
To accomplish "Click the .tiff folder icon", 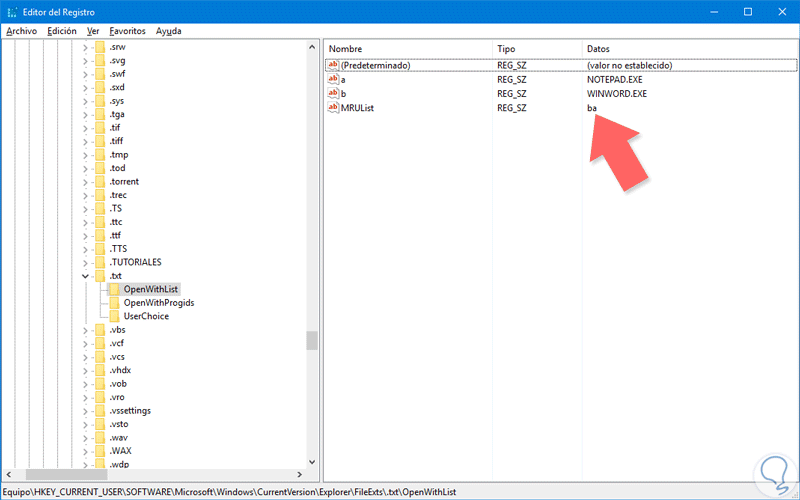I will (x=99, y=141).
